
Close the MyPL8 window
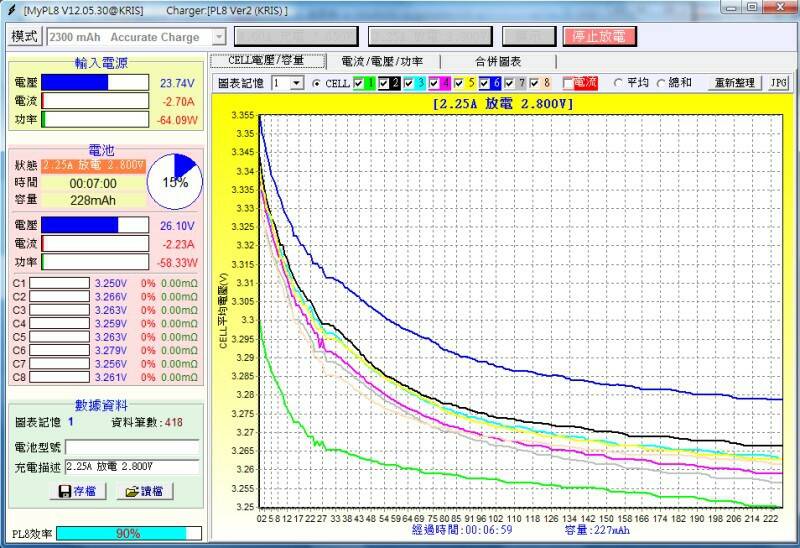pos(781,7)
